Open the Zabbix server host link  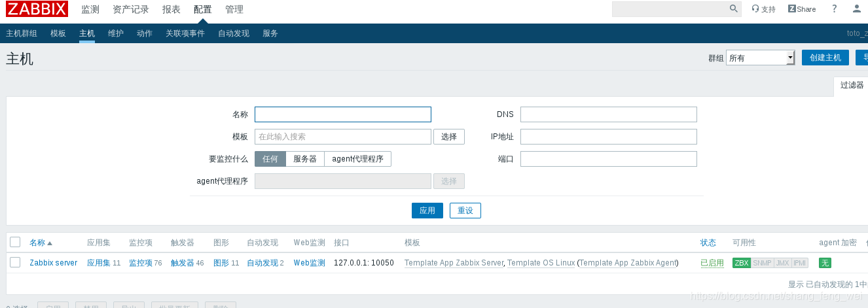[54, 263]
